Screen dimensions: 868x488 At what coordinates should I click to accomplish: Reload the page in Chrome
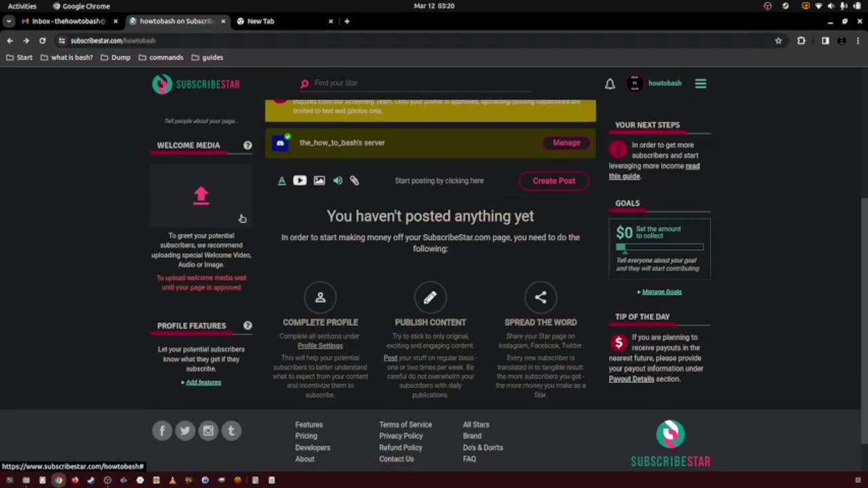[x=42, y=41]
